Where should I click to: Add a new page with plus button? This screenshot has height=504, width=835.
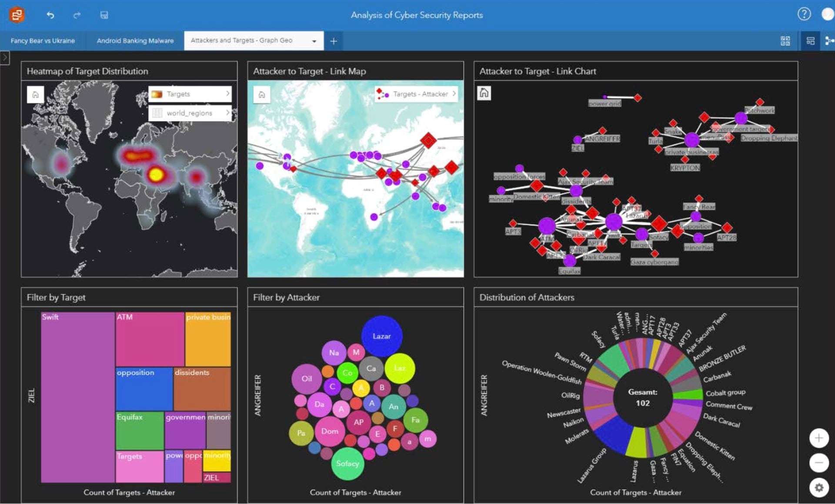(x=334, y=41)
